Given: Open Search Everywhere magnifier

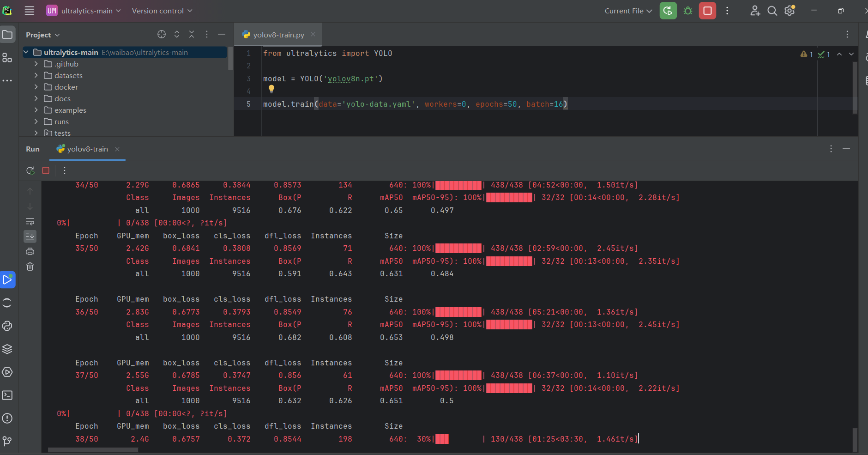Looking at the screenshot, I should pos(772,11).
